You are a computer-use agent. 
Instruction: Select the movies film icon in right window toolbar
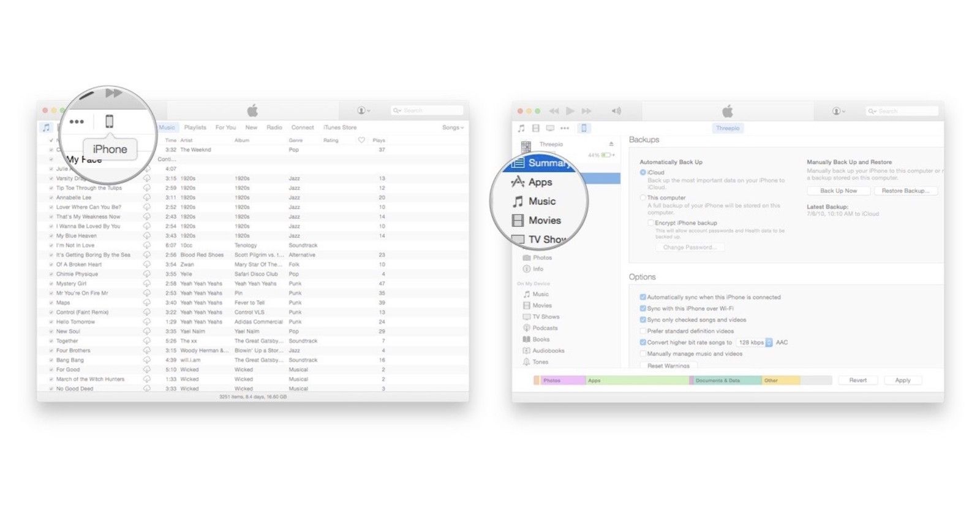pos(536,128)
